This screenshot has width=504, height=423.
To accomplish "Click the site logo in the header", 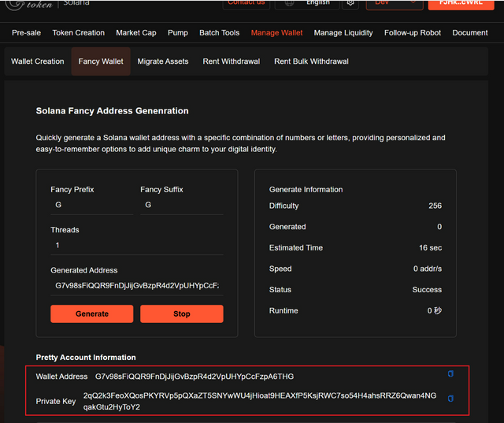I will point(29,4).
